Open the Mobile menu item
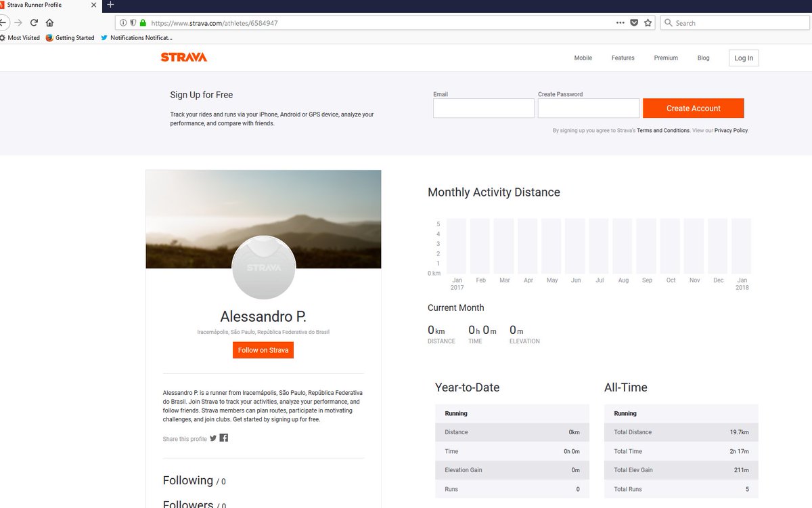The image size is (812, 508). pos(583,58)
